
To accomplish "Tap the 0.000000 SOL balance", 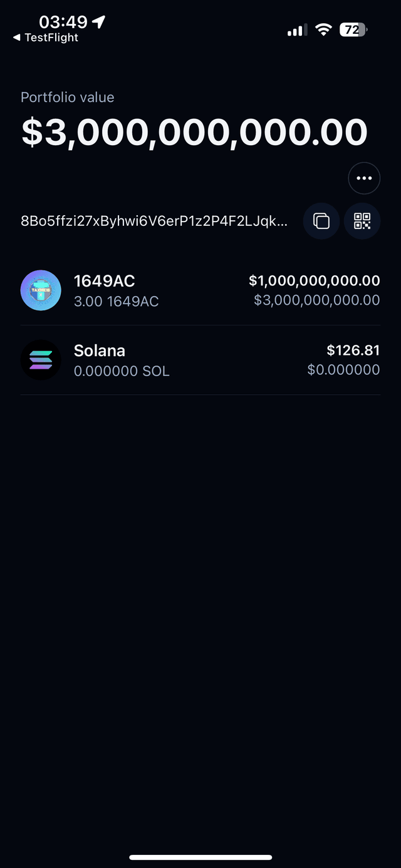I will coord(122,372).
